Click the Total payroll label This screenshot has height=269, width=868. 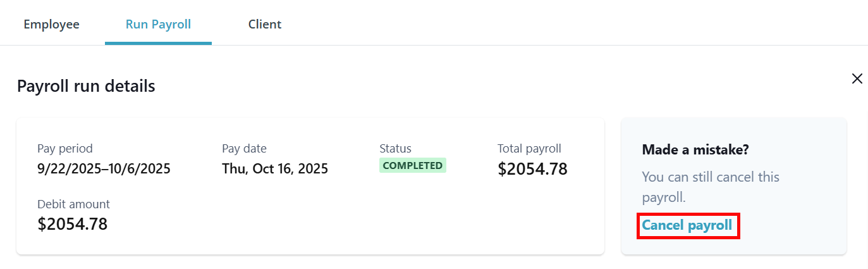(x=529, y=149)
